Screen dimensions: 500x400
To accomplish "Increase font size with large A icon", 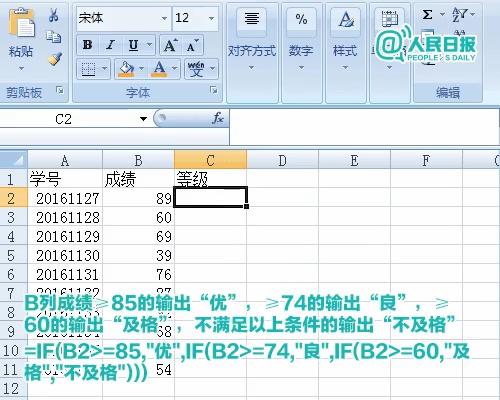I will point(171,45).
